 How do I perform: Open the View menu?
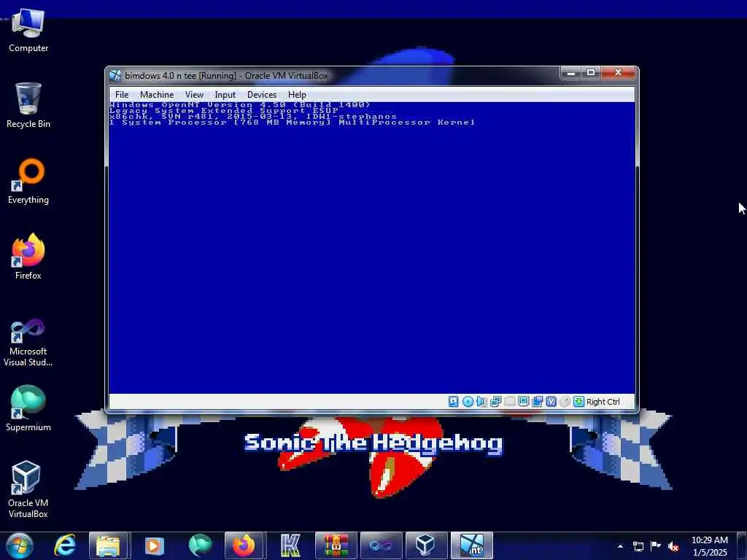click(x=194, y=95)
